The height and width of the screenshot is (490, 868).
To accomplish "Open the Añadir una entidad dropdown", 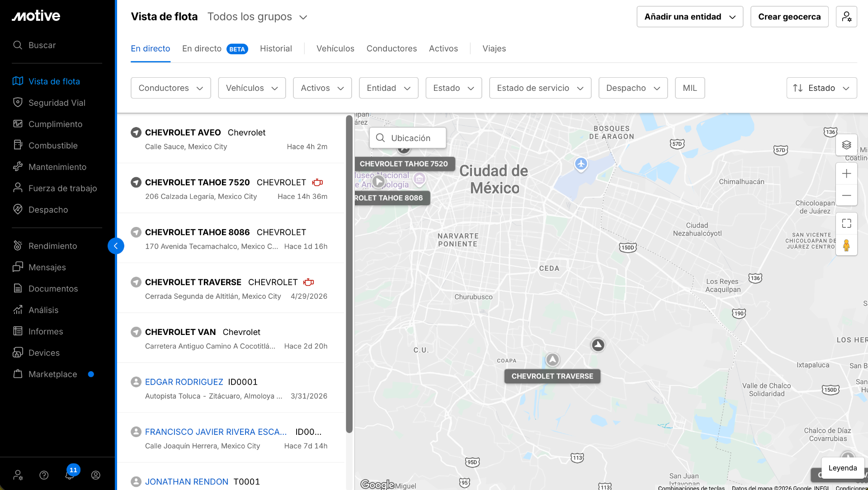I will coord(690,17).
